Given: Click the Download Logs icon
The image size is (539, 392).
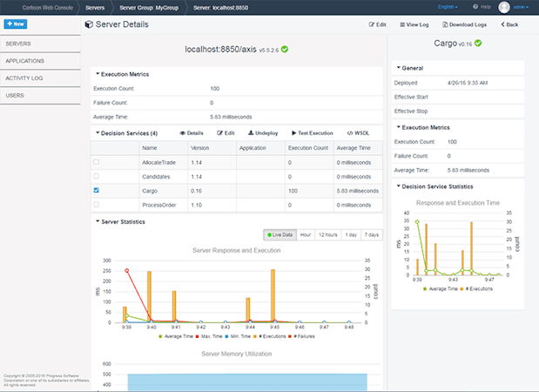Looking at the screenshot, I should point(445,24).
